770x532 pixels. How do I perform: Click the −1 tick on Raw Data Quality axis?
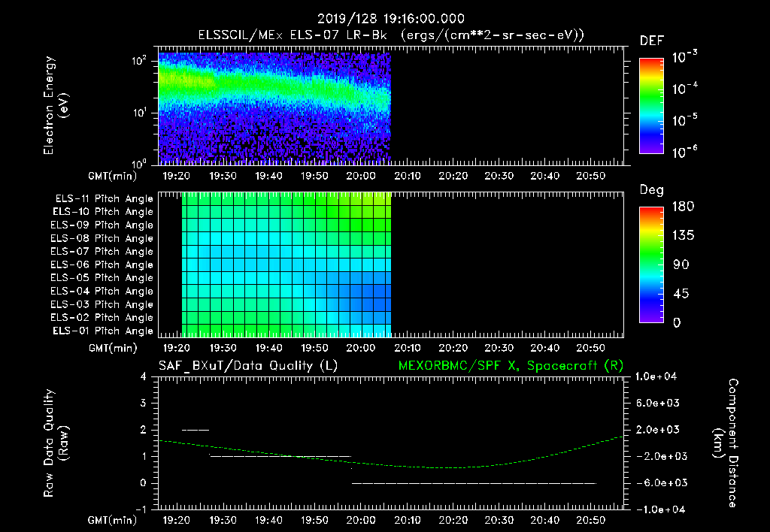coord(141,509)
